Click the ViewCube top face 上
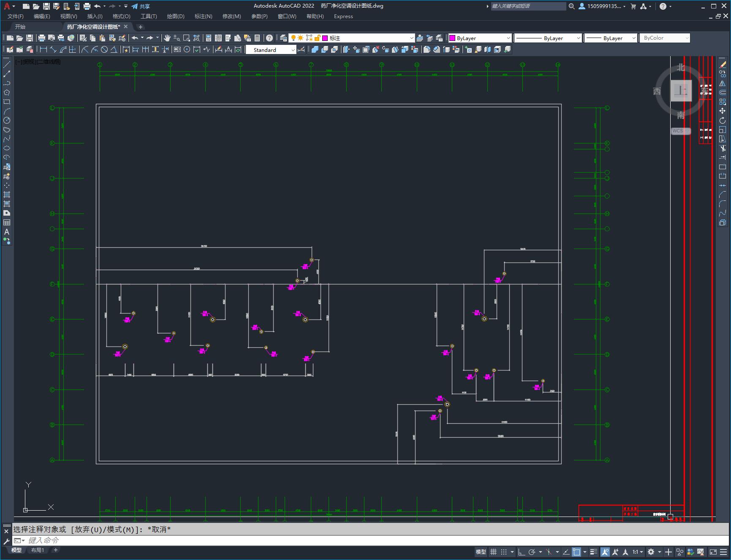Screen dimensions: 731x560 681,91
